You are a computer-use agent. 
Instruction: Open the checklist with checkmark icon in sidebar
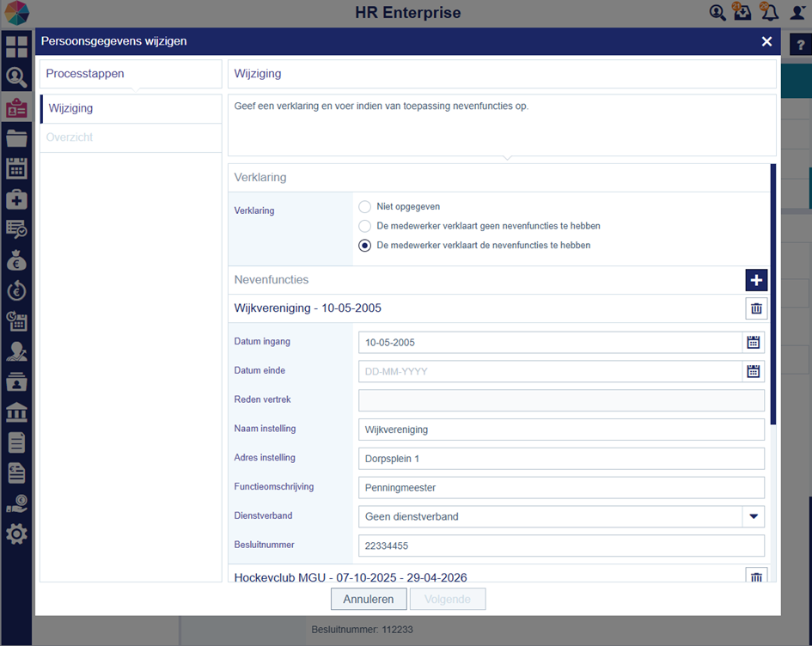(16, 229)
